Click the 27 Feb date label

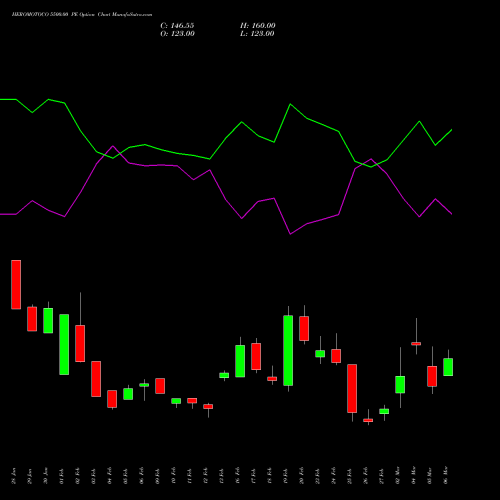[x=382, y=476]
